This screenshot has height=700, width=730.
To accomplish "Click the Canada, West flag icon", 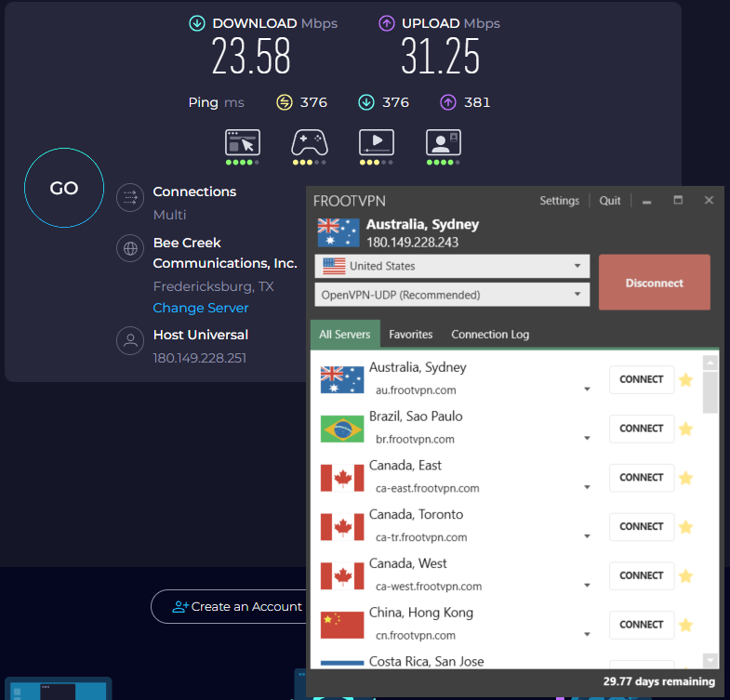I will coord(342,575).
